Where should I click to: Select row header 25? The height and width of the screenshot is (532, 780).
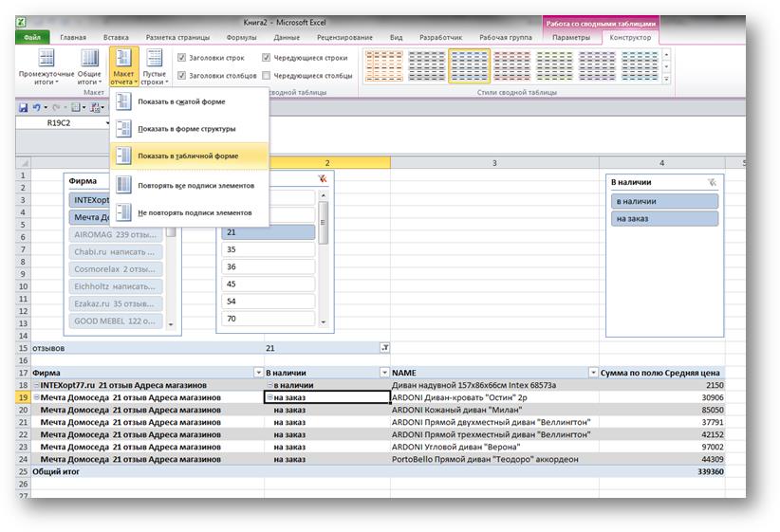pyautogui.click(x=24, y=471)
